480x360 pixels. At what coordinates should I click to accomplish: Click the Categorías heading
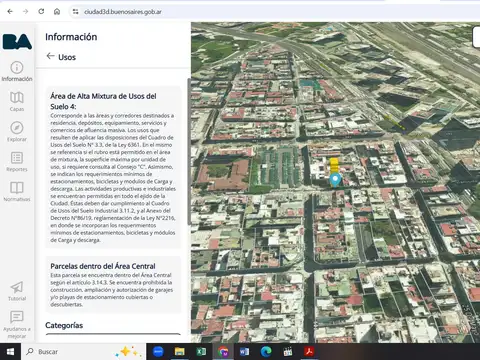point(64,325)
